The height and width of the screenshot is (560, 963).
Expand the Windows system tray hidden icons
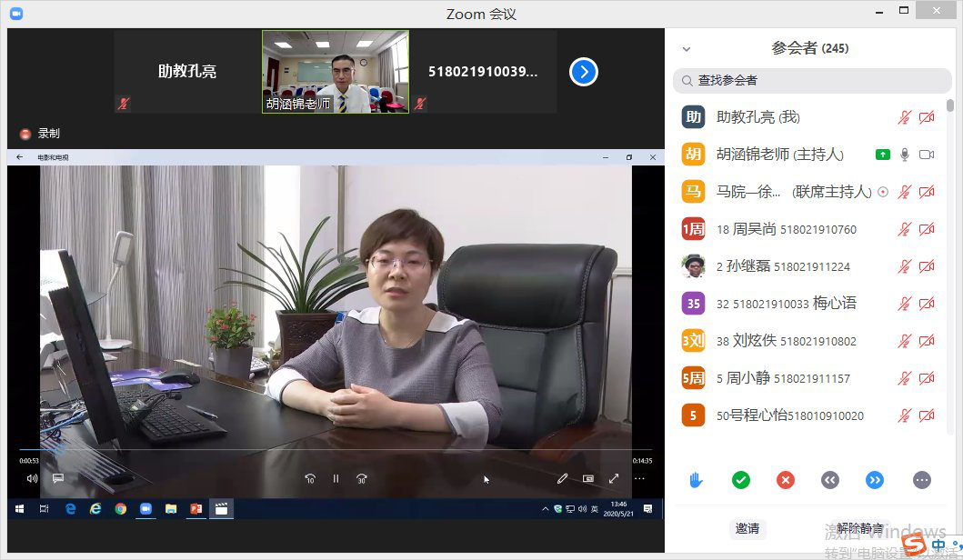click(546, 509)
